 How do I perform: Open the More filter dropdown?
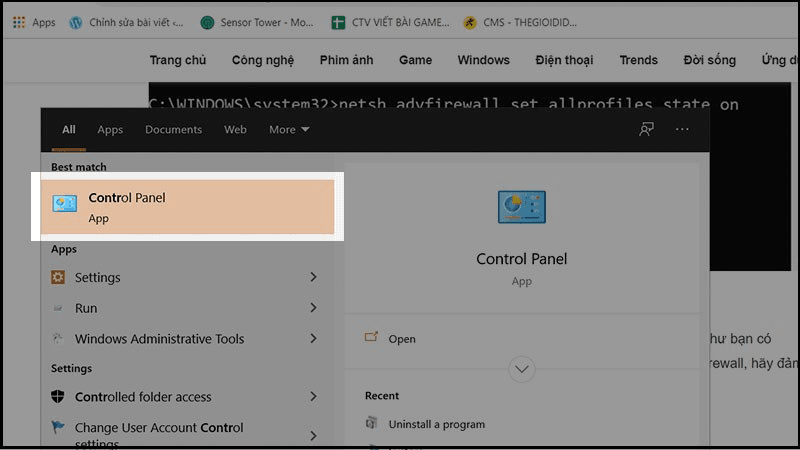pos(289,130)
